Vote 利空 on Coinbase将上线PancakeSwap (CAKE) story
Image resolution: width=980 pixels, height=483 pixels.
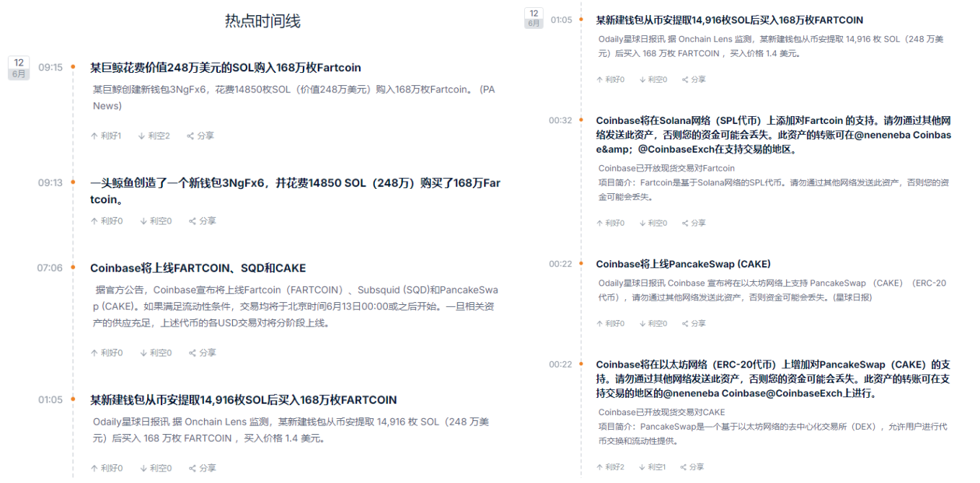653,324
